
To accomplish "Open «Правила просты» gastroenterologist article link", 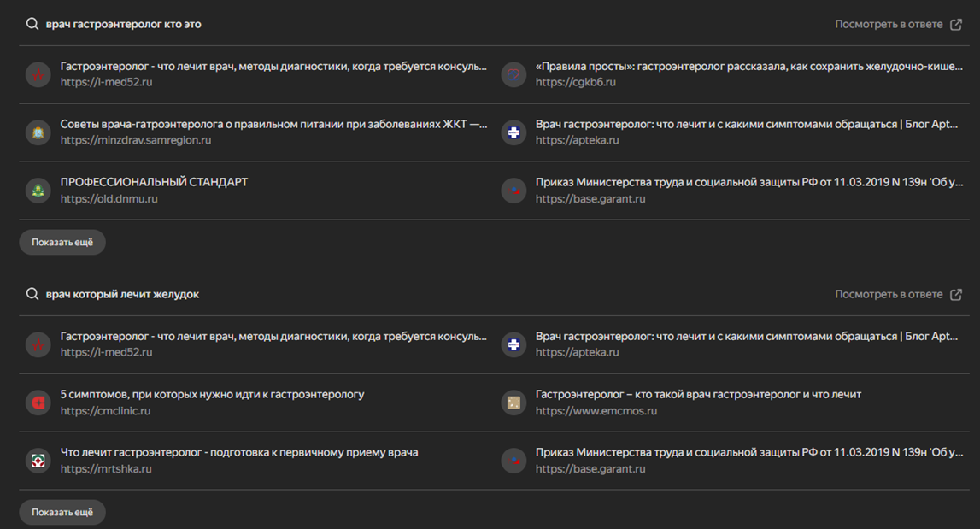I will pyautogui.click(x=748, y=67).
